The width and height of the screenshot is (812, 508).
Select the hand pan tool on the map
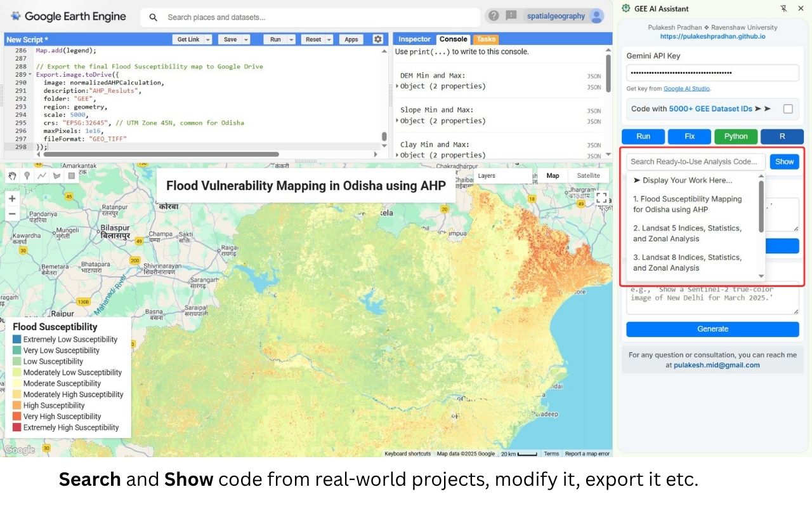click(x=11, y=175)
